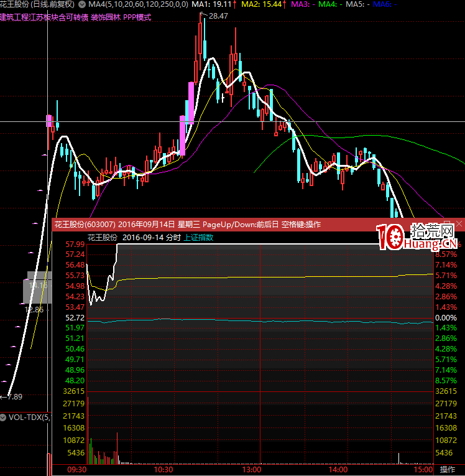Click the blue MA6 indicator label
The width and height of the screenshot is (465, 476).
click(382, 4)
